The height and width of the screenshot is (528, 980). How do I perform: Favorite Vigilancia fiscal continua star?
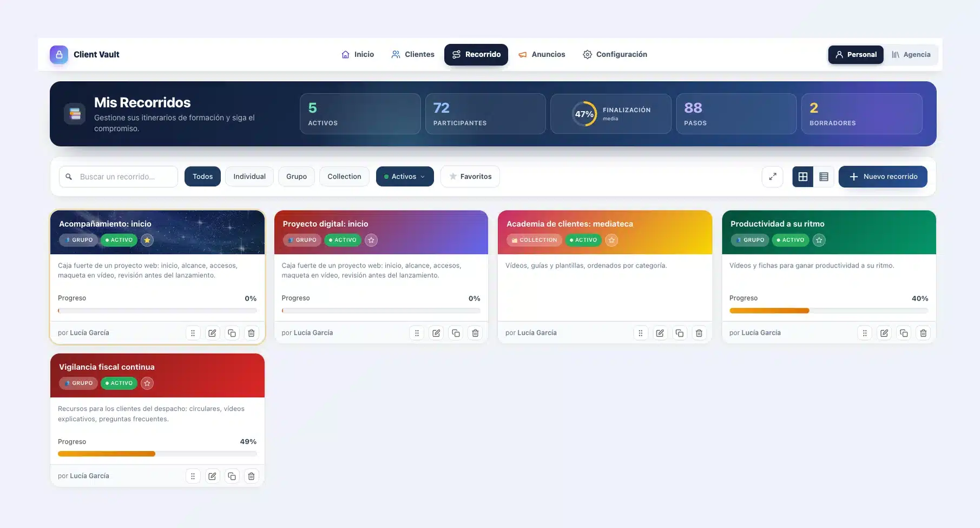tap(147, 383)
